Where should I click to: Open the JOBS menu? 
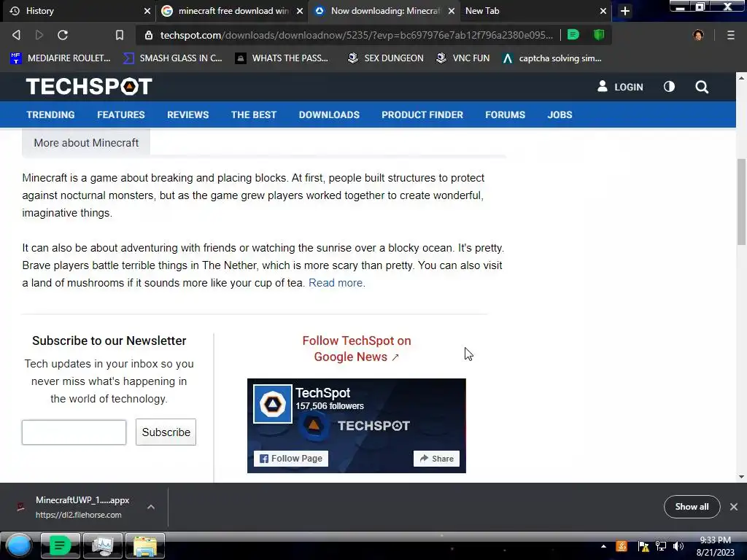pos(560,114)
